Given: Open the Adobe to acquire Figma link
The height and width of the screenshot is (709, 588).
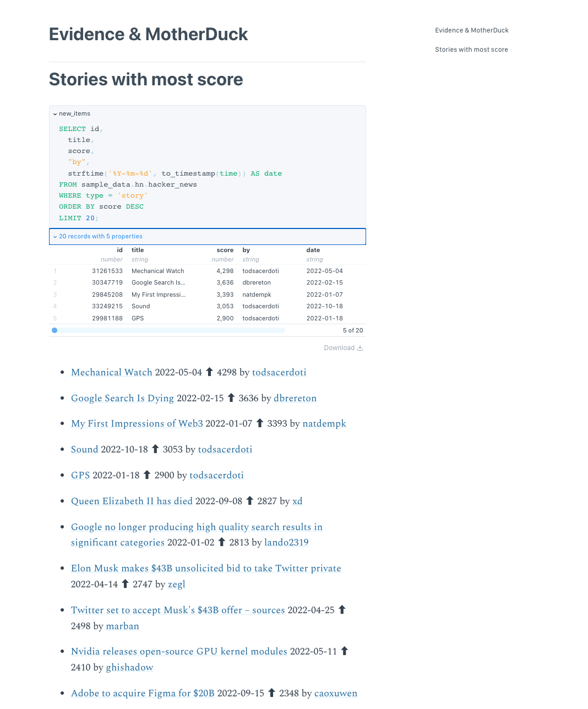Looking at the screenshot, I should (x=143, y=693).
